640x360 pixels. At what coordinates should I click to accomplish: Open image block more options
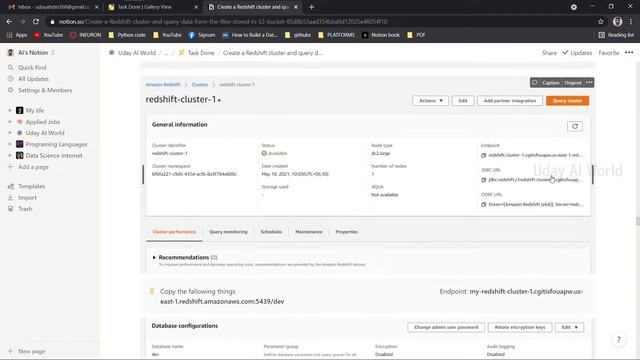pos(589,82)
